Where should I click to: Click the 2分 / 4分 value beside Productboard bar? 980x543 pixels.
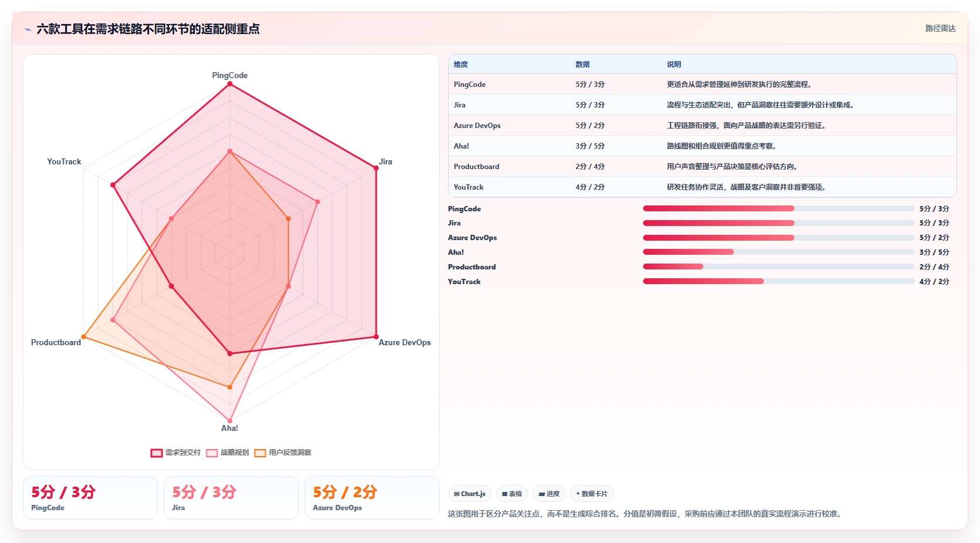click(x=934, y=267)
